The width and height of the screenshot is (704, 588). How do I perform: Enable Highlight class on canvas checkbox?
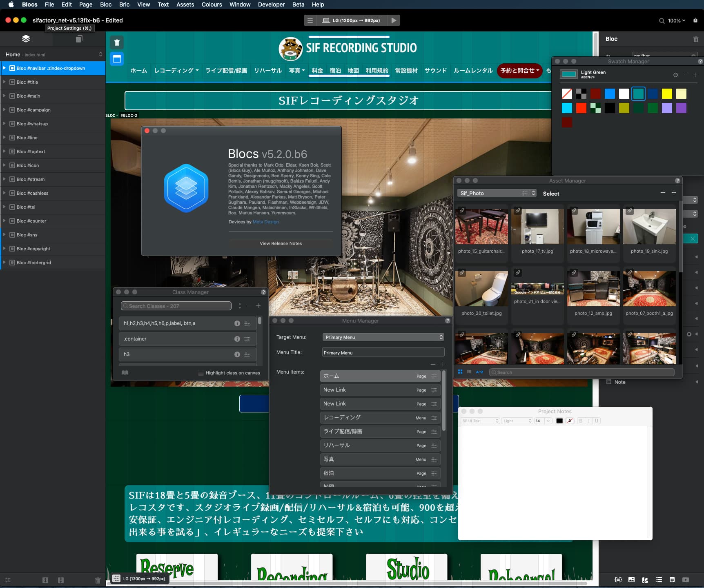pyautogui.click(x=201, y=373)
